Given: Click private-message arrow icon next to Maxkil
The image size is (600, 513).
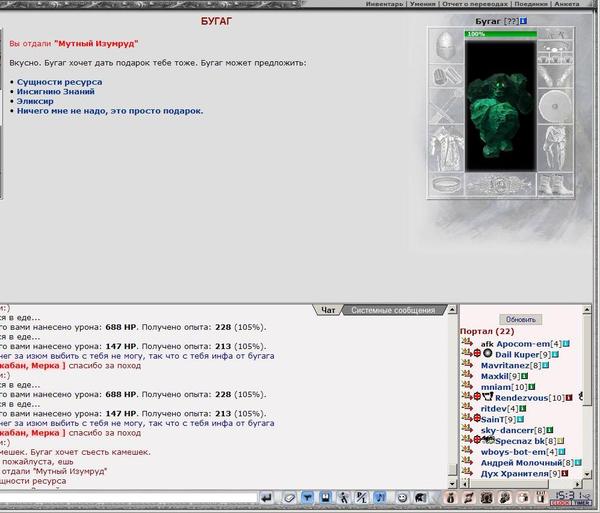Looking at the screenshot, I should (468, 375).
